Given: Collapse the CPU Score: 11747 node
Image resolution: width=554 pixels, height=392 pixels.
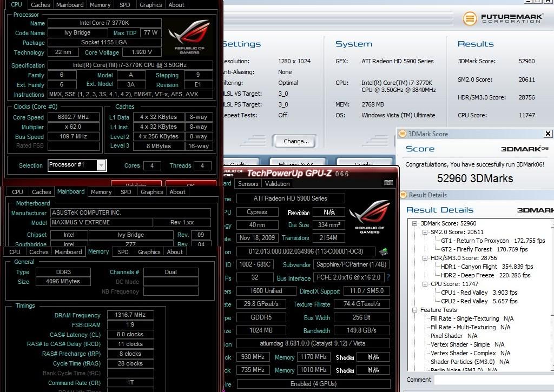Looking at the screenshot, I should (425, 284).
